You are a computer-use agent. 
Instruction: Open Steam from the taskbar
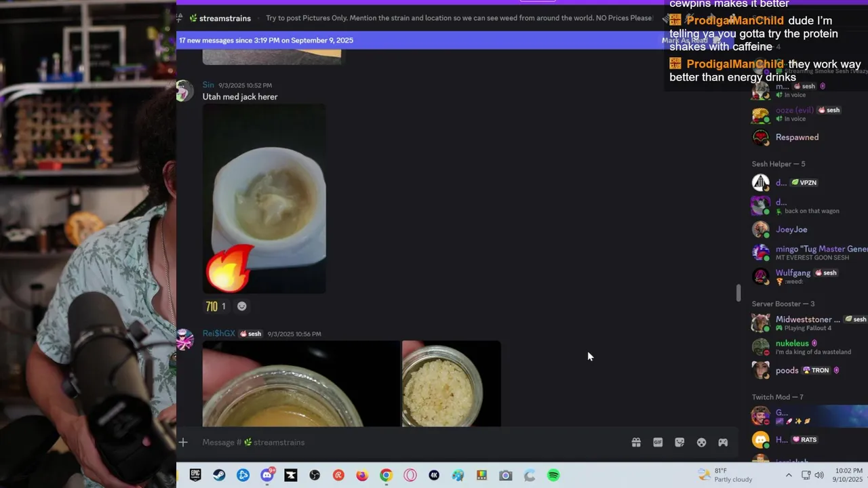(219, 475)
